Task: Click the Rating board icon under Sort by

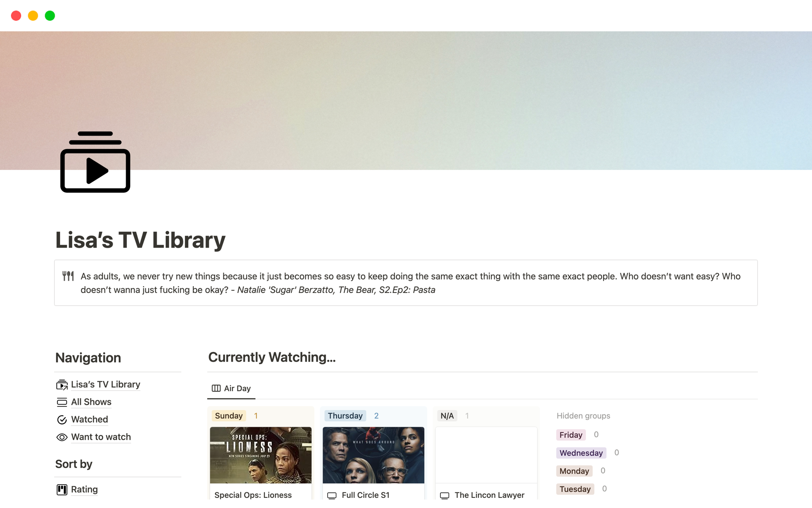Action: (62, 490)
